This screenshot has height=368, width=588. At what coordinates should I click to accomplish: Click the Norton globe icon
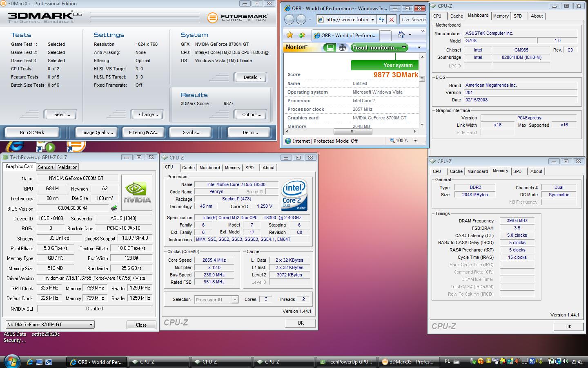343,47
